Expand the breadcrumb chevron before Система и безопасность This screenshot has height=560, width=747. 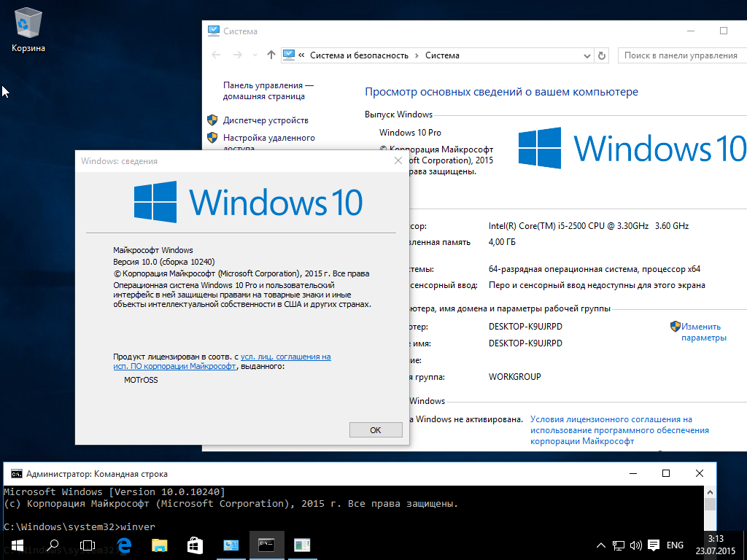[x=301, y=55]
